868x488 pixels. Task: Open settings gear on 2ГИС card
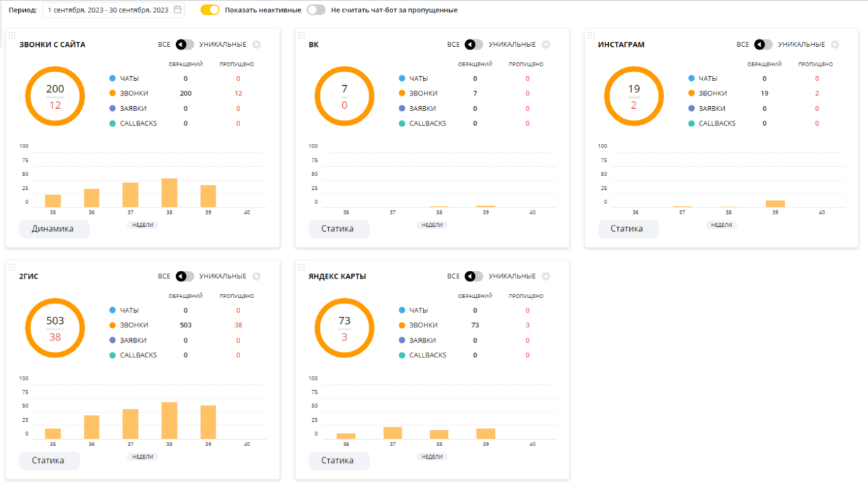(256, 276)
